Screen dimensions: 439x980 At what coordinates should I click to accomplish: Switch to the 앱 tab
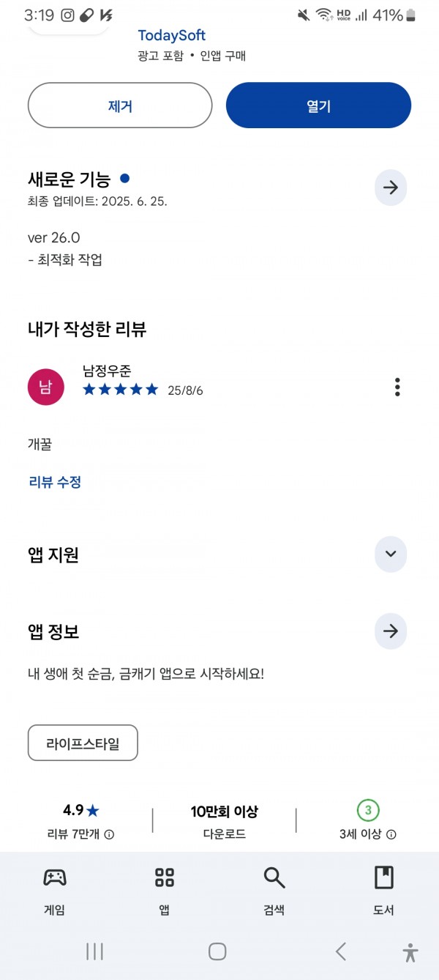[165, 890]
